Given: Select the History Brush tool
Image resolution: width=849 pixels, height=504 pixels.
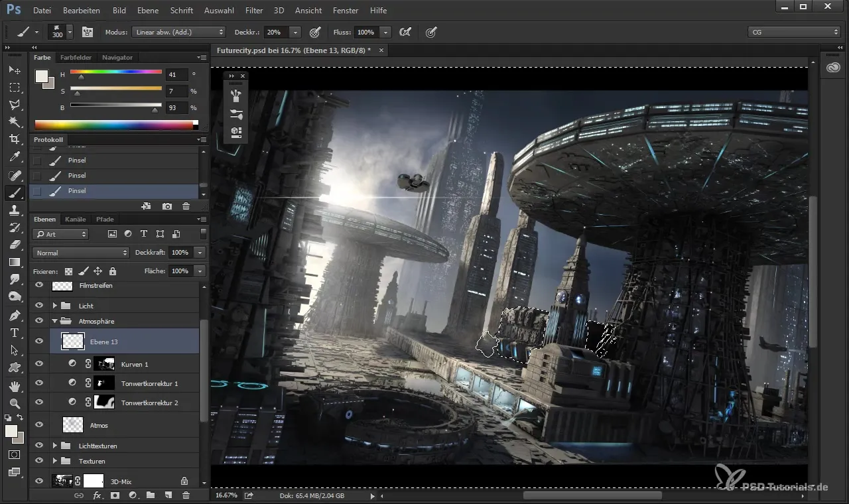Looking at the screenshot, I should pyautogui.click(x=14, y=227).
